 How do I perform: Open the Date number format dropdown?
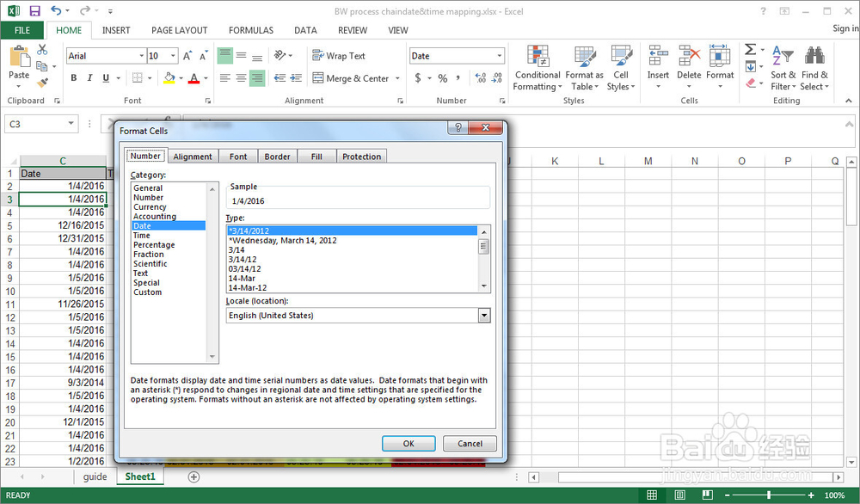click(x=499, y=56)
